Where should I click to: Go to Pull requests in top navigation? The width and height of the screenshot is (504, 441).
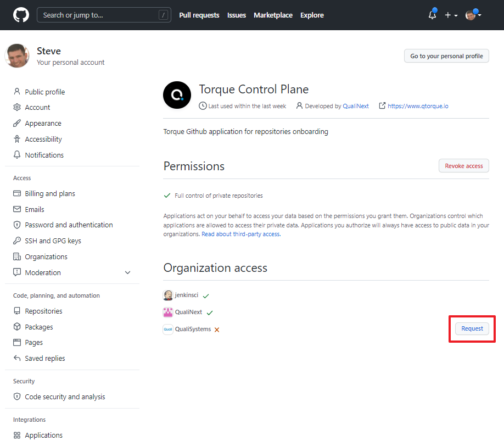pyautogui.click(x=199, y=15)
